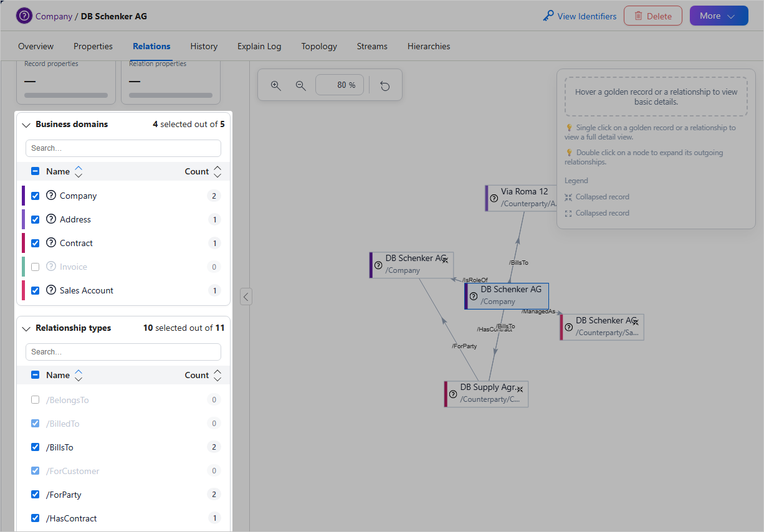Click the /ManagedAs relationship label in the graph
Image resolution: width=764 pixels, height=532 pixels.
point(538,311)
